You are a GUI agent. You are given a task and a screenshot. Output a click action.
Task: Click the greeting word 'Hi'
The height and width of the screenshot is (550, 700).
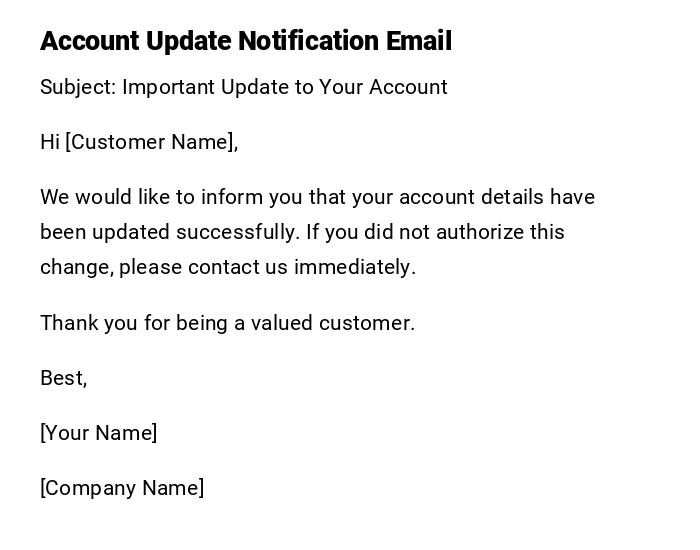tap(50, 142)
